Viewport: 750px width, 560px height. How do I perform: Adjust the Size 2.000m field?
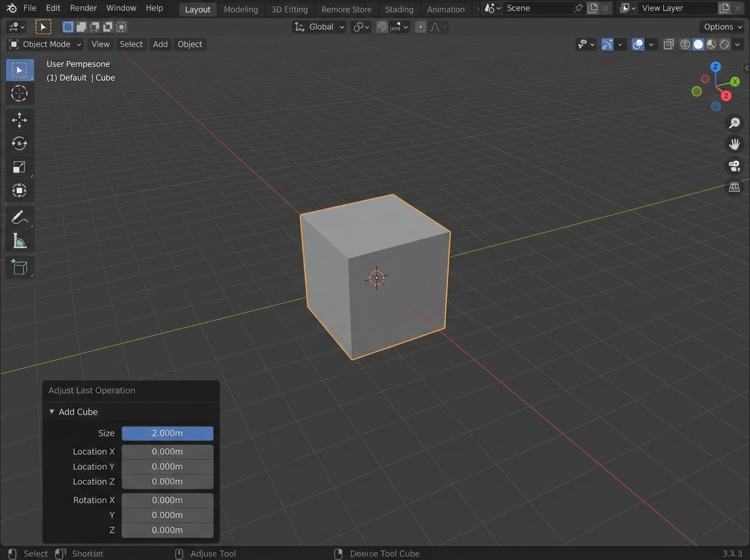[167, 433]
